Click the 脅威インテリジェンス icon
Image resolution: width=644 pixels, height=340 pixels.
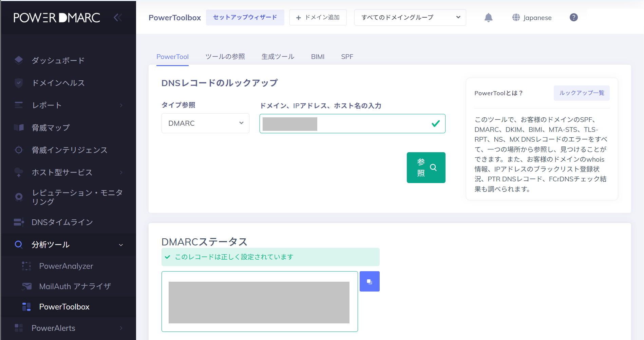(19, 150)
